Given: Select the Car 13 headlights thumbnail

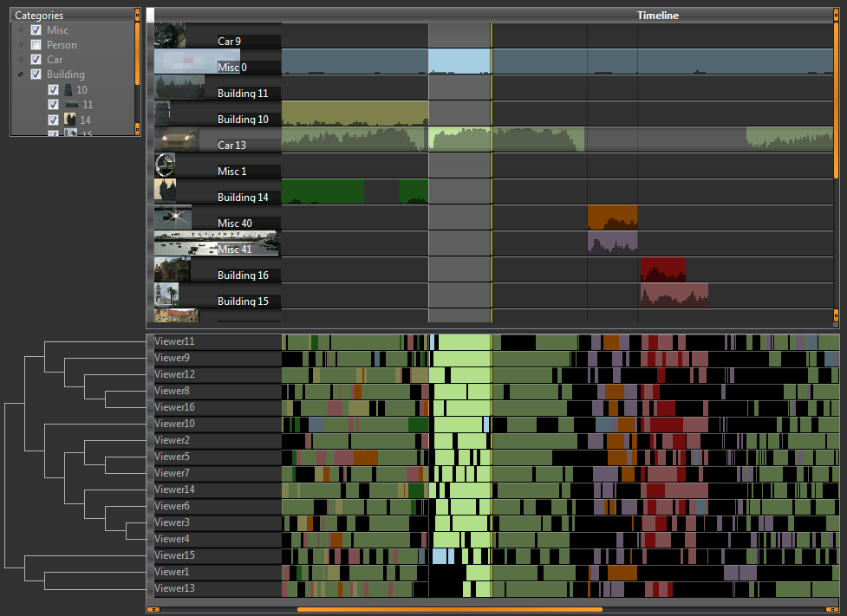Looking at the screenshot, I should pyautogui.click(x=177, y=139).
